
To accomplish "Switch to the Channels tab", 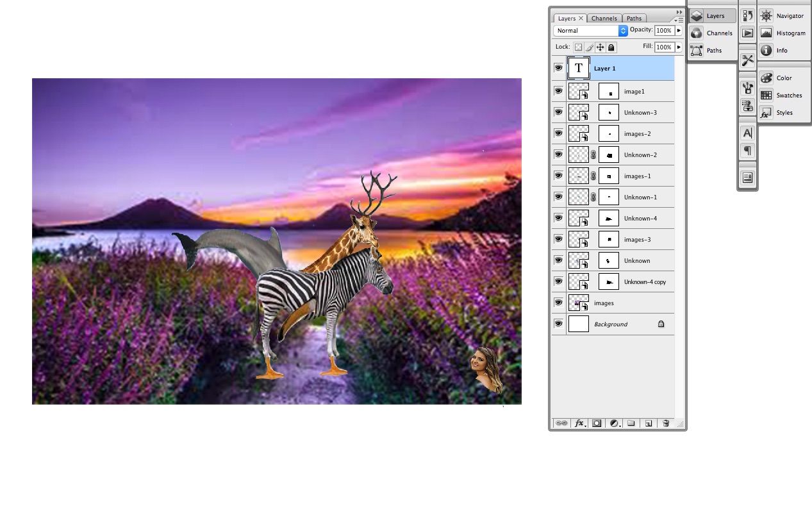I will click(x=604, y=17).
